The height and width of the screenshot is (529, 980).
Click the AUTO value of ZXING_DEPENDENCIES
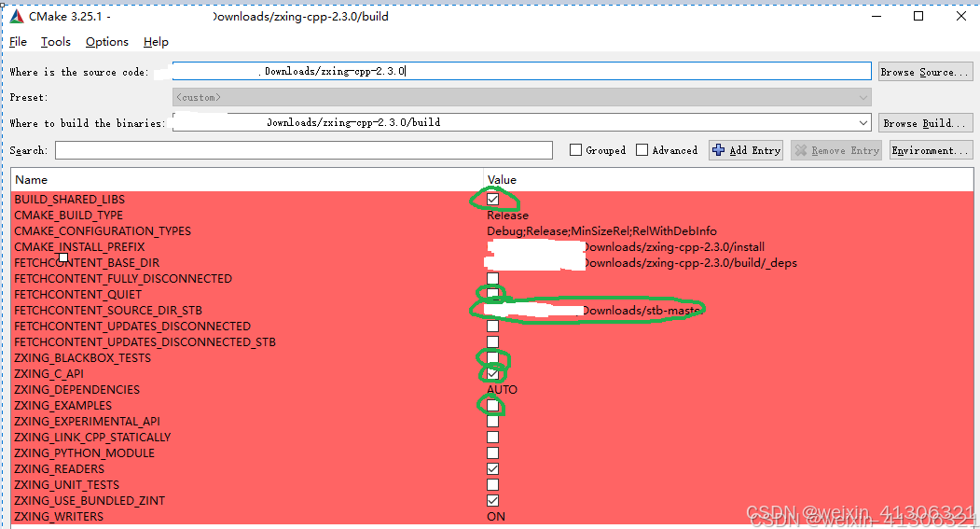(502, 390)
